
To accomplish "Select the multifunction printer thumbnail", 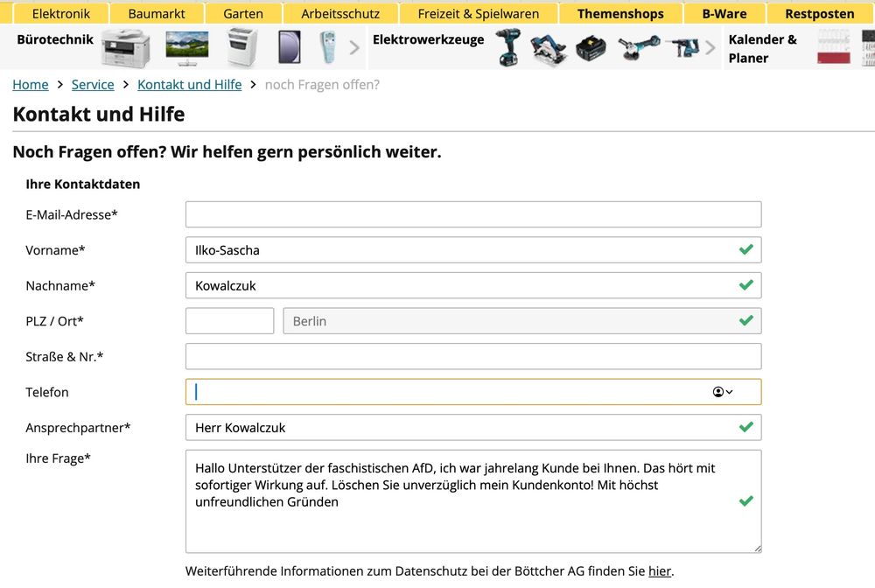I will click(127, 47).
